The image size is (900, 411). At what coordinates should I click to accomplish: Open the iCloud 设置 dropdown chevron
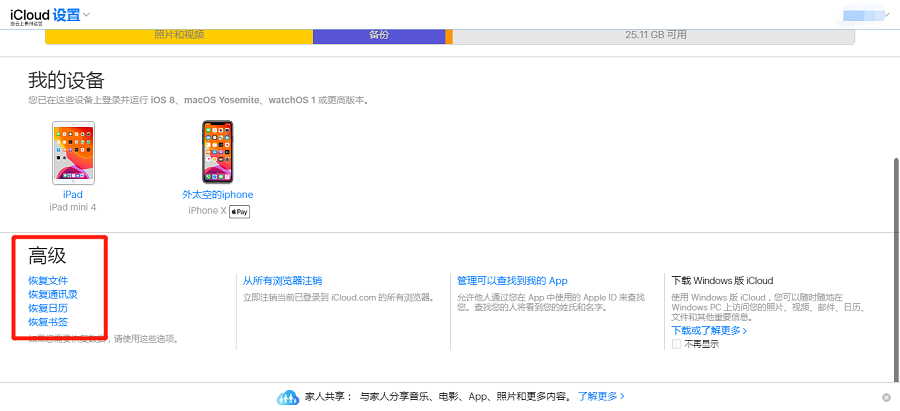87,14
